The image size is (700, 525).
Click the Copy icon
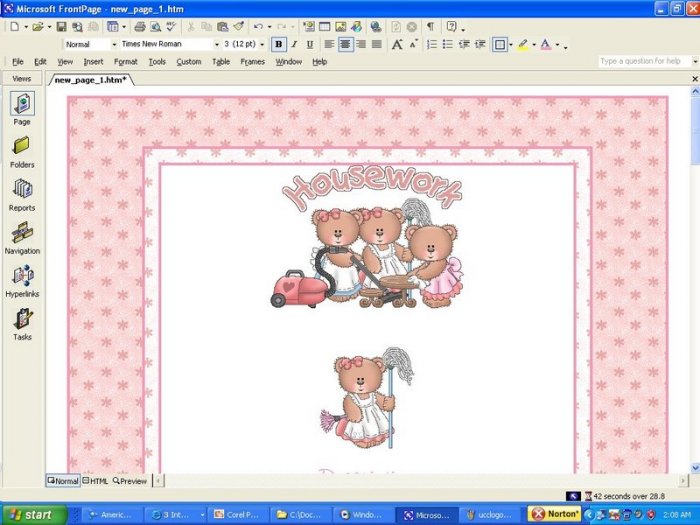pyautogui.click(x=206, y=27)
